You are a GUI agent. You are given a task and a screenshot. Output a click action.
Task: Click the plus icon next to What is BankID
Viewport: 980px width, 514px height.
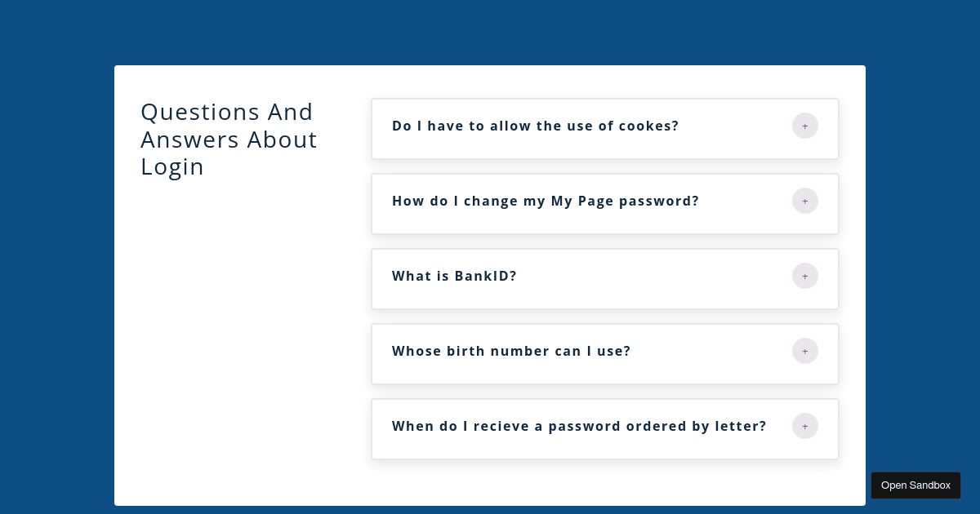[804, 276]
